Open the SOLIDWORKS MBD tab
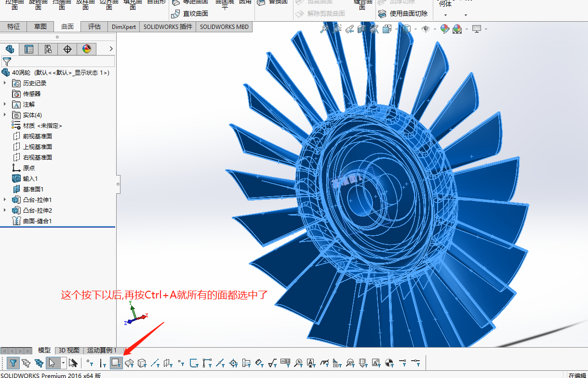588x378 pixels. tap(224, 27)
